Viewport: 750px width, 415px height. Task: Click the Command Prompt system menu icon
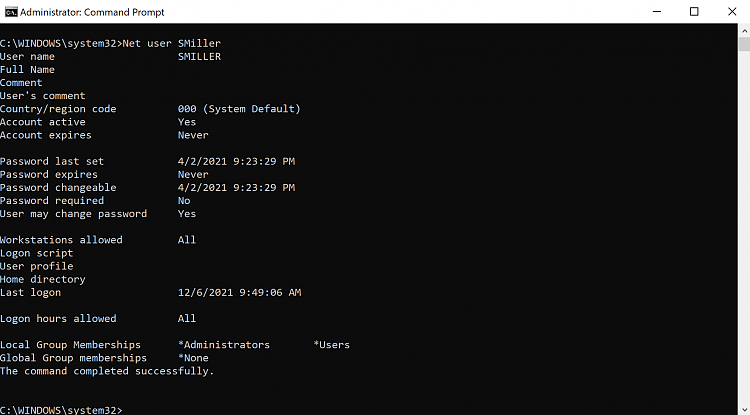point(11,12)
